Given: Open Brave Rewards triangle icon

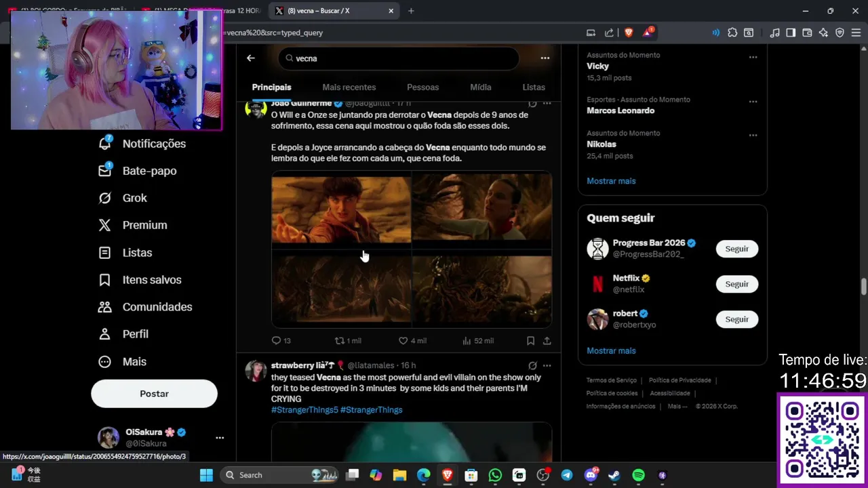Looking at the screenshot, I should [x=648, y=33].
